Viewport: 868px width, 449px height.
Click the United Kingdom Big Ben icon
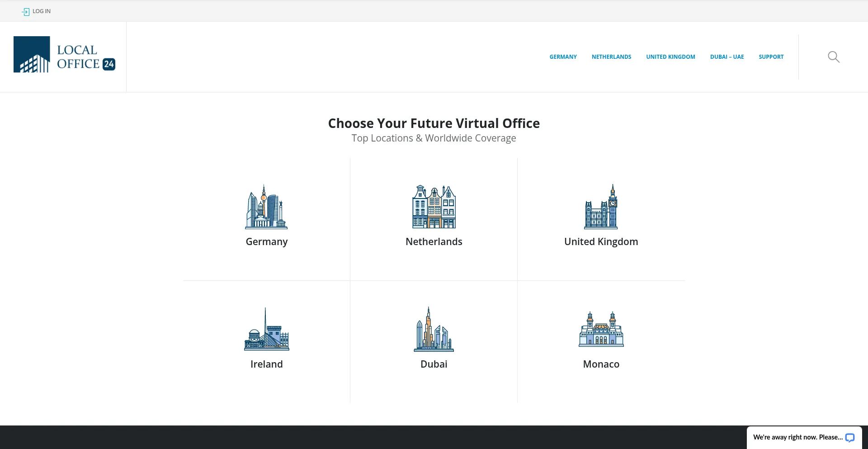pyautogui.click(x=601, y=207)
